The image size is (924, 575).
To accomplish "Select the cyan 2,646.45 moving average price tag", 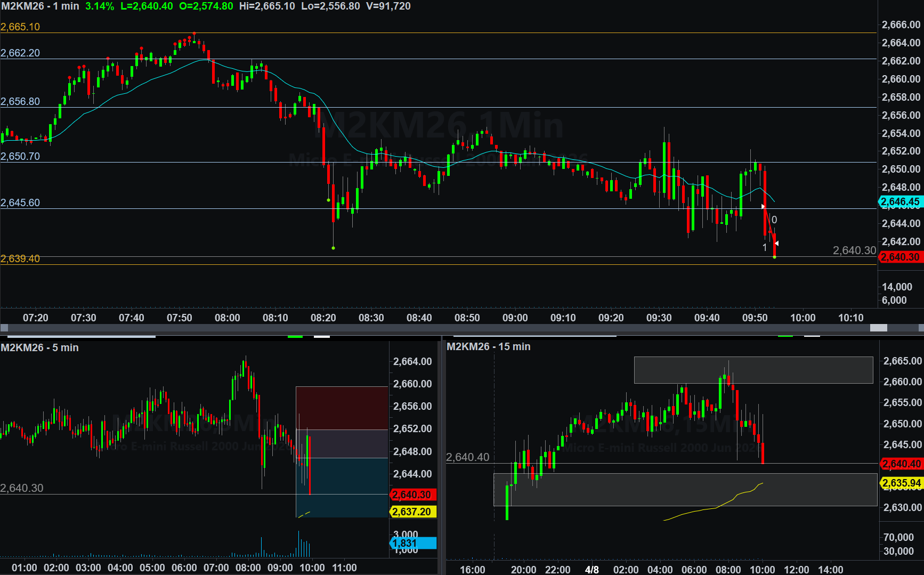I will point(900,202).
